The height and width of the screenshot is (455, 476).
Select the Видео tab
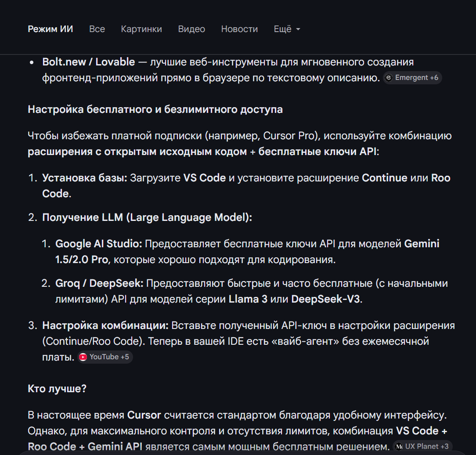pos(191,29)
